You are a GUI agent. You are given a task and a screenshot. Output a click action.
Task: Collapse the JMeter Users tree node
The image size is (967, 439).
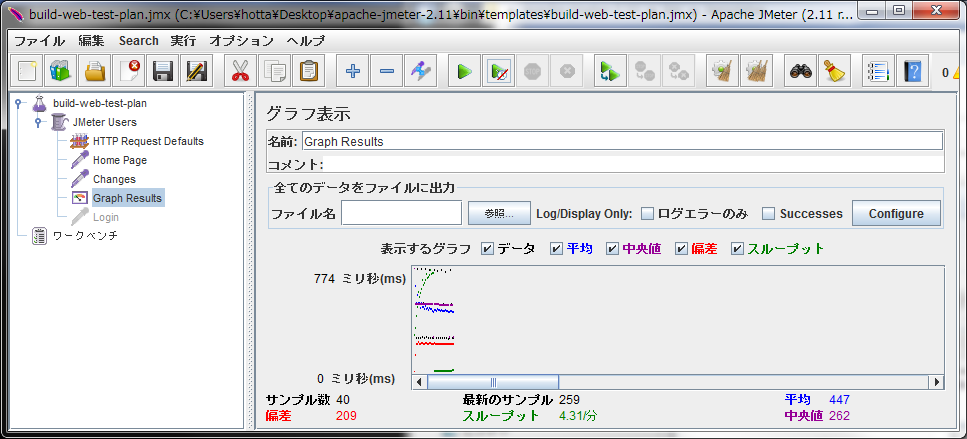[38, 122]
